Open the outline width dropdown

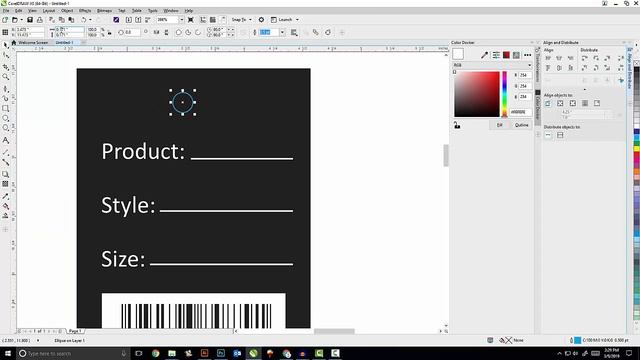(x=282, y=32)
